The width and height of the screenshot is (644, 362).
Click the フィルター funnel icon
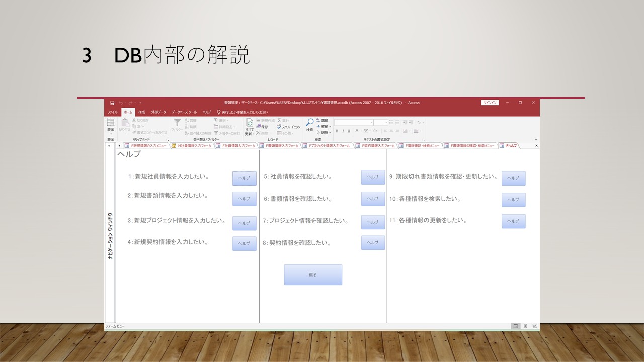point(177,123)
